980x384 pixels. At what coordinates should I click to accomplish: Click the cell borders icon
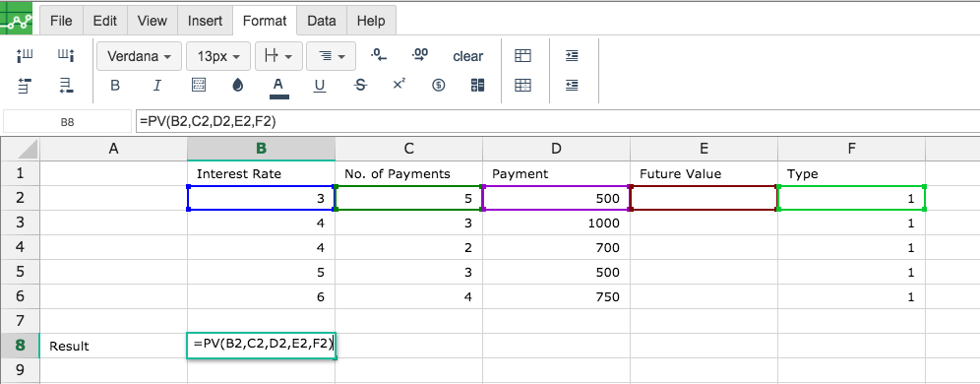(199, 85)
